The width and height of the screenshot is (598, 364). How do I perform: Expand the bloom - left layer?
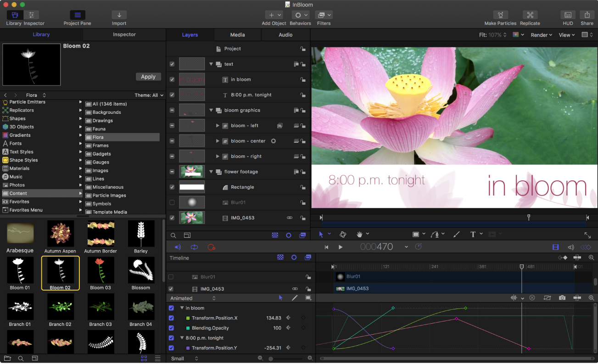pos(218,125)
